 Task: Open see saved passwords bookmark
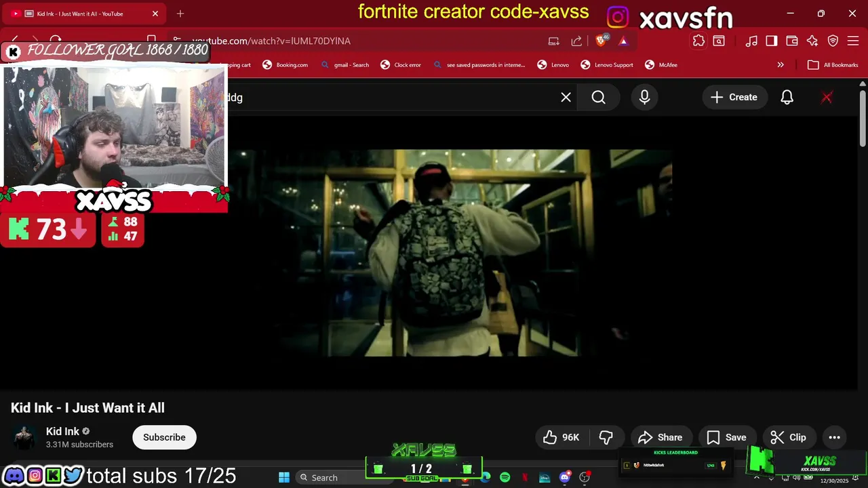[x=479, y=65]
